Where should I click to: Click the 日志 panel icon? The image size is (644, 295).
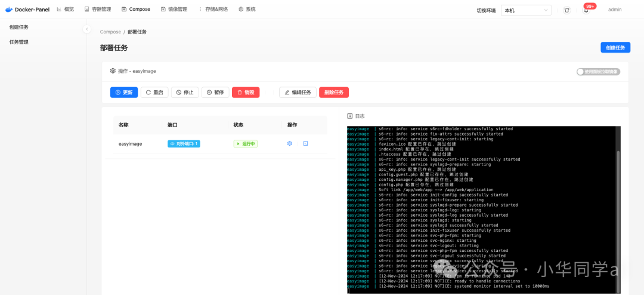(x=350, y=116)
